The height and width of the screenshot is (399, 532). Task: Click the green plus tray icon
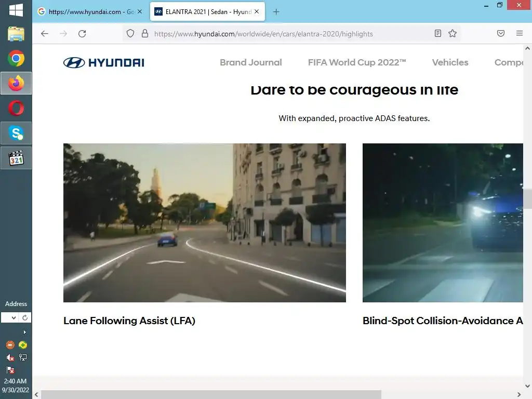point(23,345)
